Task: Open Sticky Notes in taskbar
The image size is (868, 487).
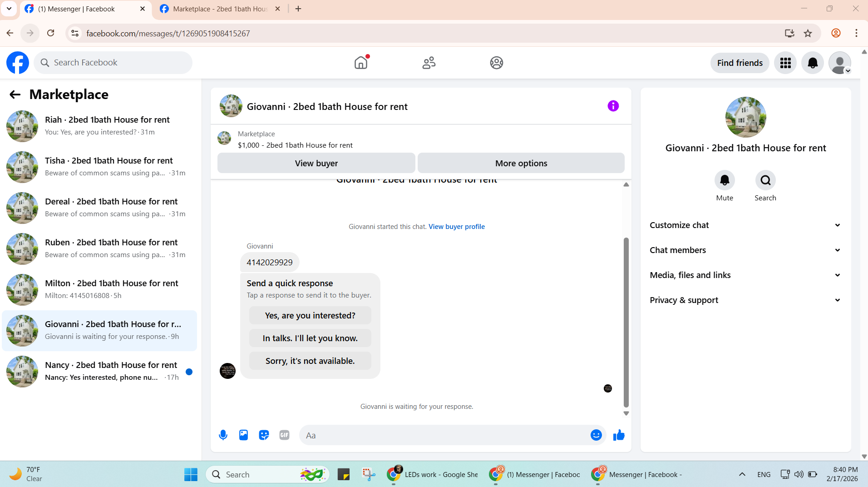Action: (344, 474)
